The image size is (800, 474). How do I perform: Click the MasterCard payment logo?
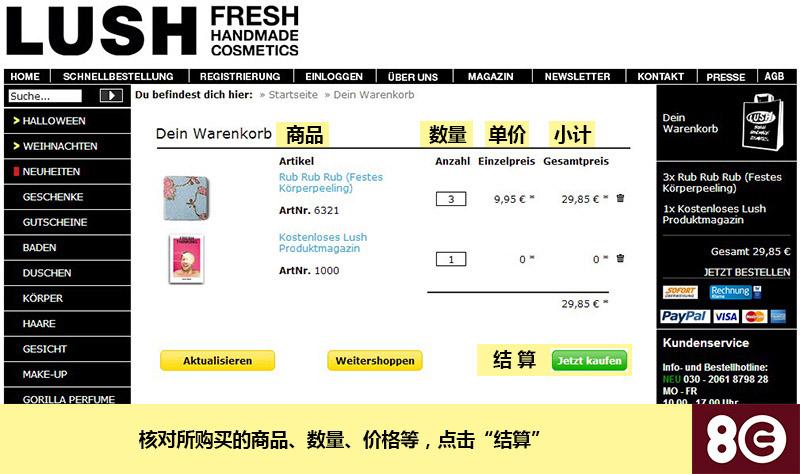(x=755, y=317)
